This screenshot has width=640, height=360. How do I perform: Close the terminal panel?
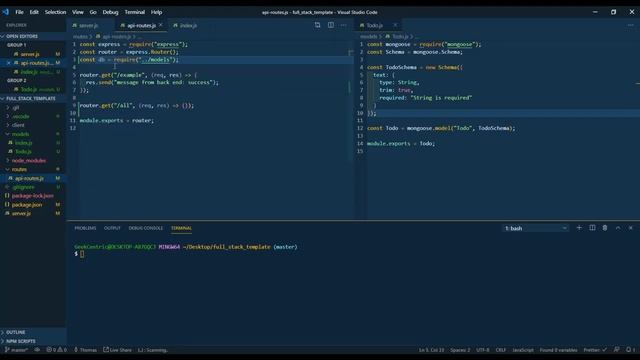(631, 228)
